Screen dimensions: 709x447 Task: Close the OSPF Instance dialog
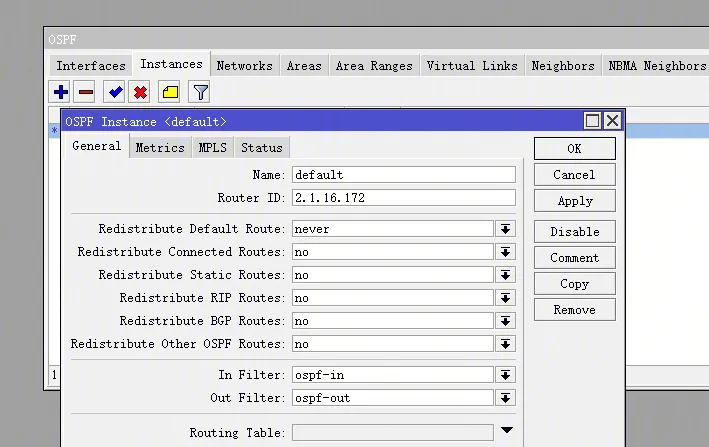(612, 121)
